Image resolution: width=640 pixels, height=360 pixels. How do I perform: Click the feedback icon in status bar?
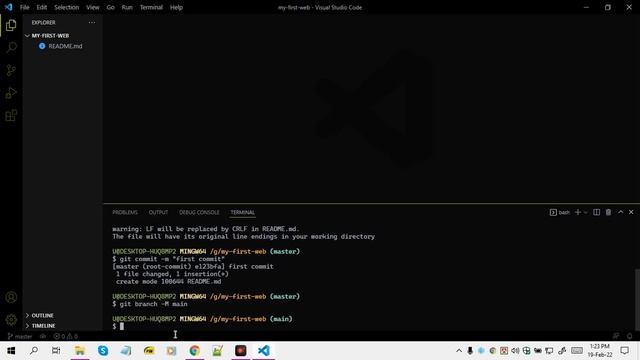pyautogui.click(x=616, y=336)
